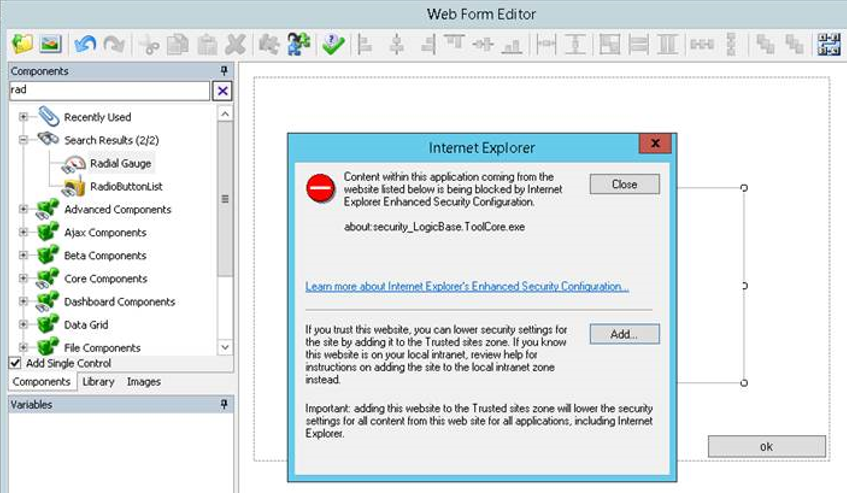Click the equal horizontal spacing icon
This screenshot has height=494, width=847.
[702, 45]
